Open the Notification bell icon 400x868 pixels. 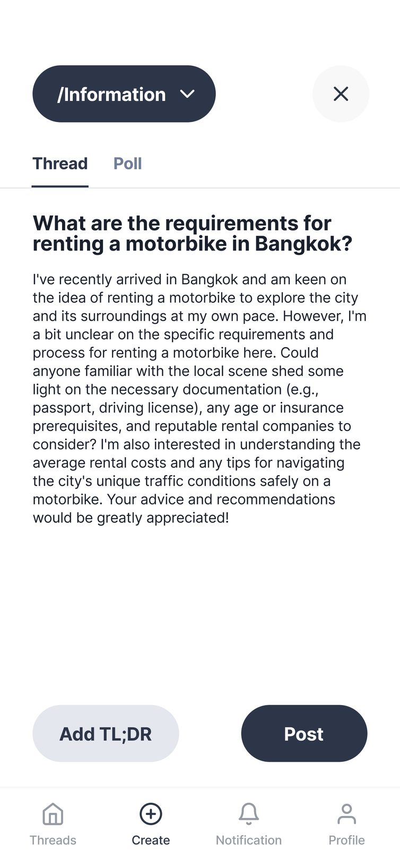tap(248, 814)
